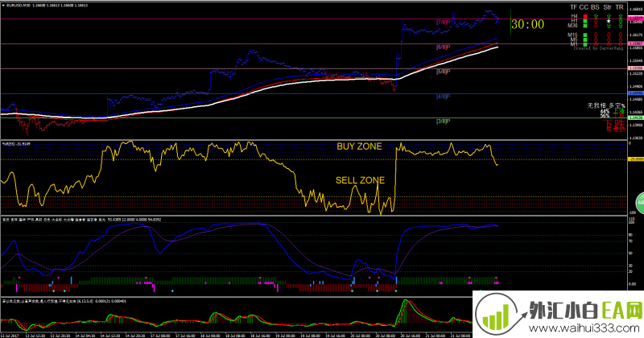The image size is (644, 338).
Task: Click the red CC square in the H4 row
Action: 585,16
